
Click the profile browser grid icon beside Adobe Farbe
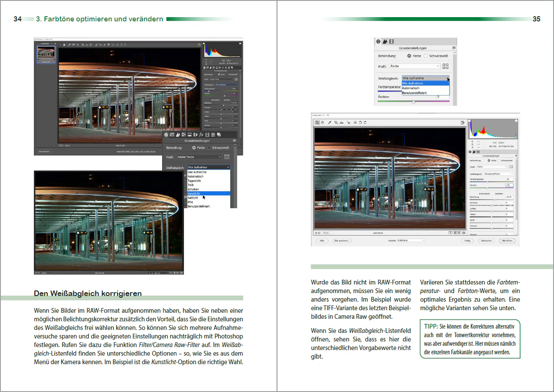pyautogui.click(x=227, y=157)
